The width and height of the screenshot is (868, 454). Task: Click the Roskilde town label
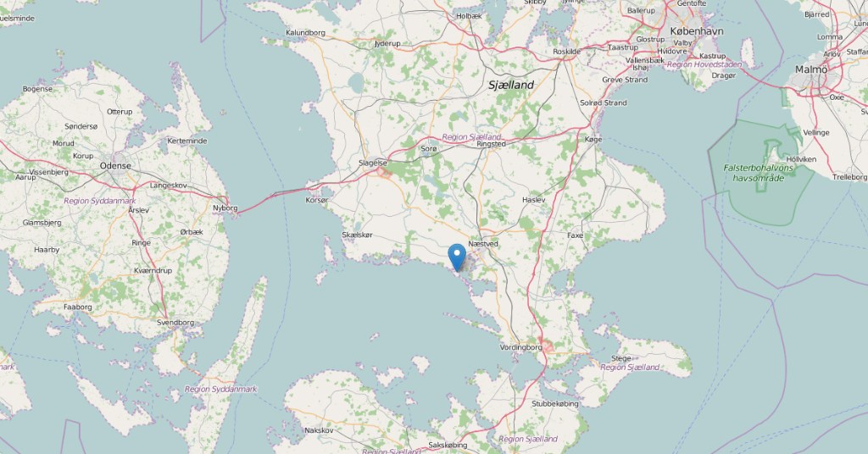pyautogui.click(x=567, y=52)
